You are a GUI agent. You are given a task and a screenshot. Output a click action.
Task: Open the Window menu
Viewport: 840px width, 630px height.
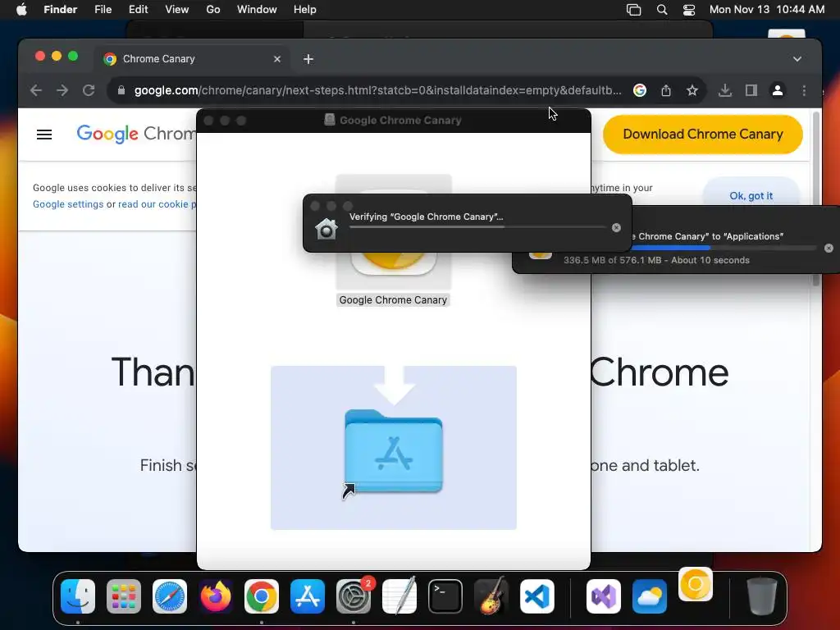coord(257,10)
